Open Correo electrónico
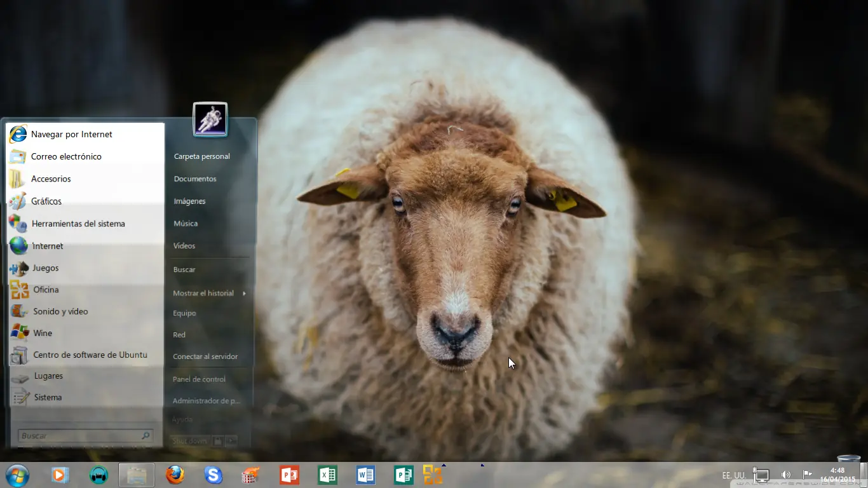Image resolution: width=868 pixels, height=488 pixels. (x=85, y=156)
